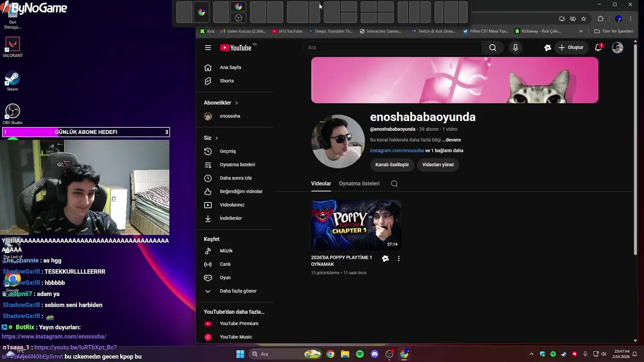Click the YouTube logo
Screen dimensions: 644x362
235,48
